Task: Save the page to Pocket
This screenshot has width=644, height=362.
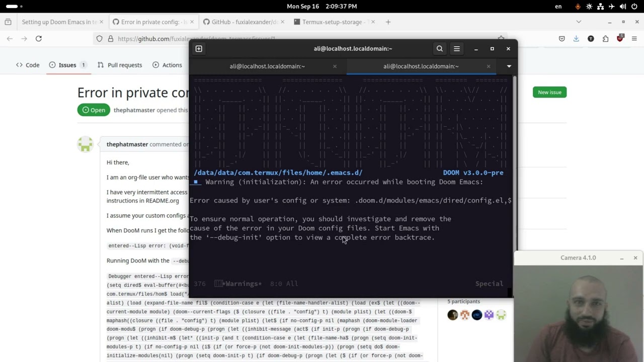Action: click(562, 39)
